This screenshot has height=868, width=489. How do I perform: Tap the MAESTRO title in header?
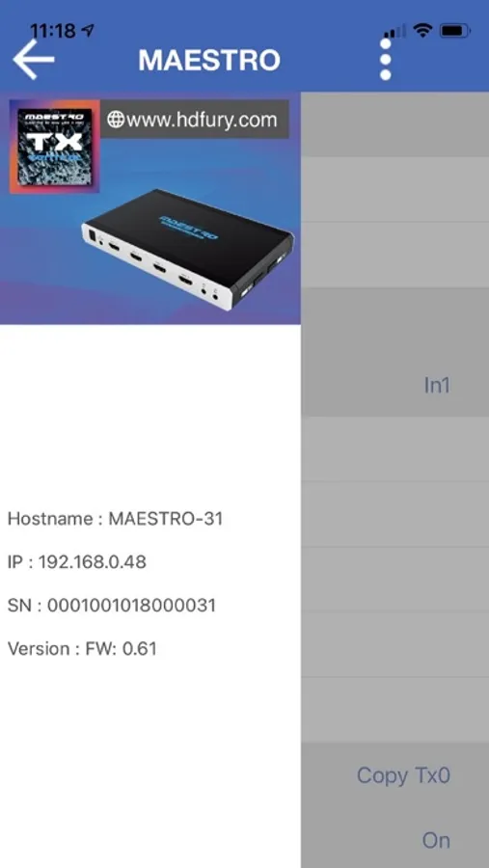point(209,60)
